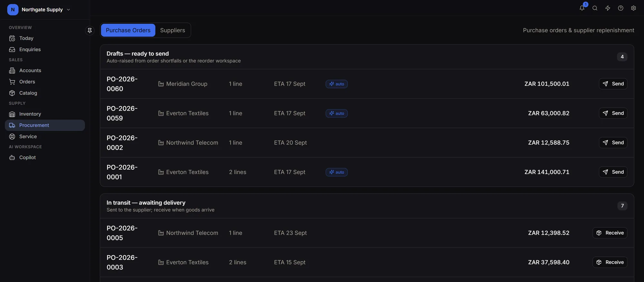The image size is (644, 282).
Task: Select Procurement in sidebar
Action: pyautogui.click(x=45, y=125)
